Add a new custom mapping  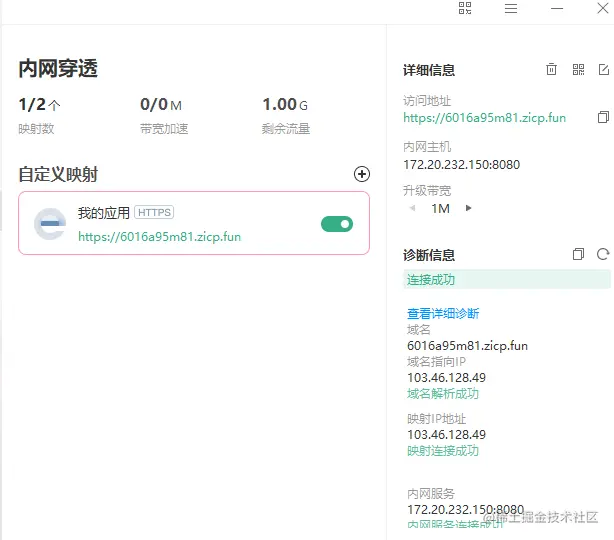[x=362, y=174]
